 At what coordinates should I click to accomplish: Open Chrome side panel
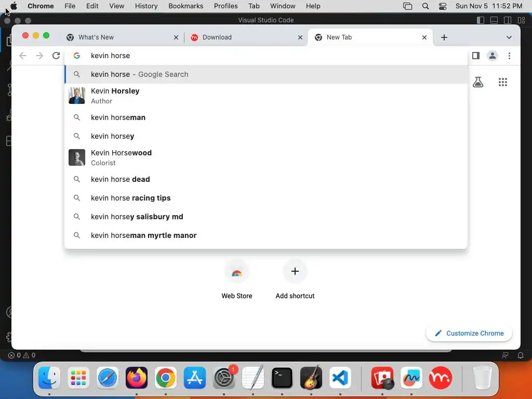pyautogui.click(x=476, y=56)
